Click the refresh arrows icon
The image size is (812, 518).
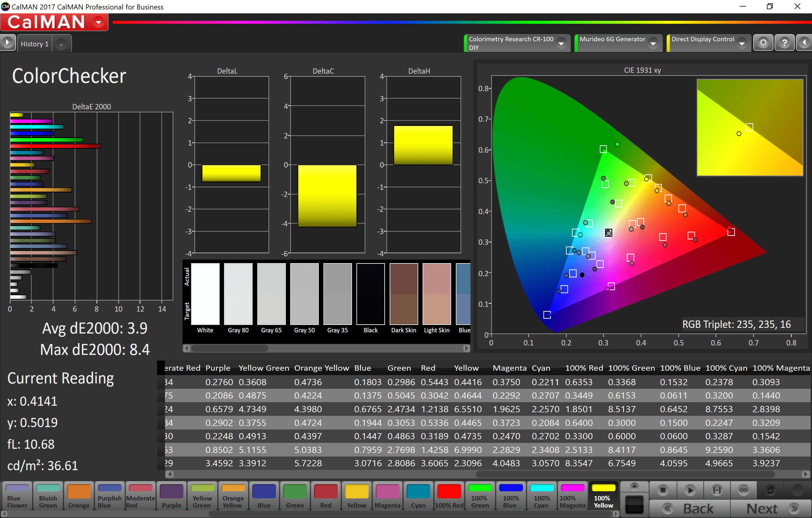[770, 490]
